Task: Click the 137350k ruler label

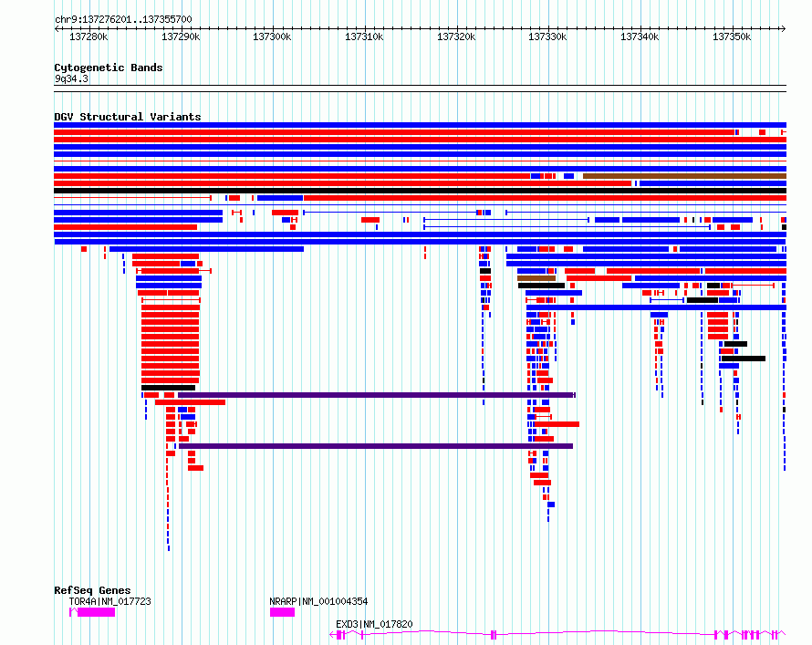Action: point(732,36)
